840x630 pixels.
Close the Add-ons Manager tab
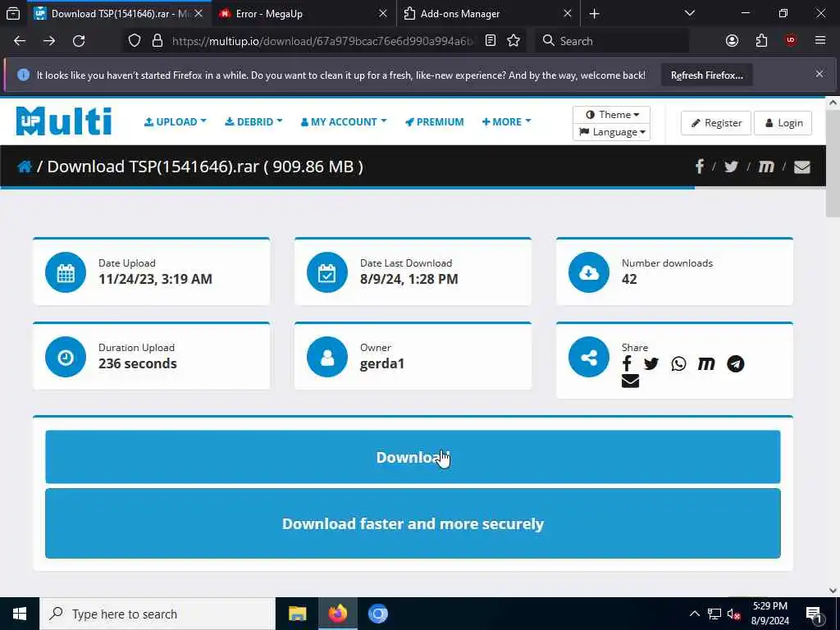[568, 14]
